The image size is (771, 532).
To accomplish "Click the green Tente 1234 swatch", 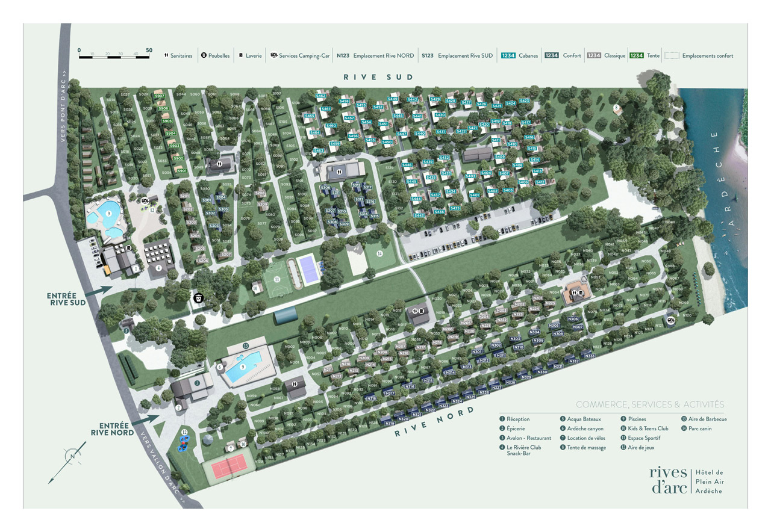I will click(637, 55).
